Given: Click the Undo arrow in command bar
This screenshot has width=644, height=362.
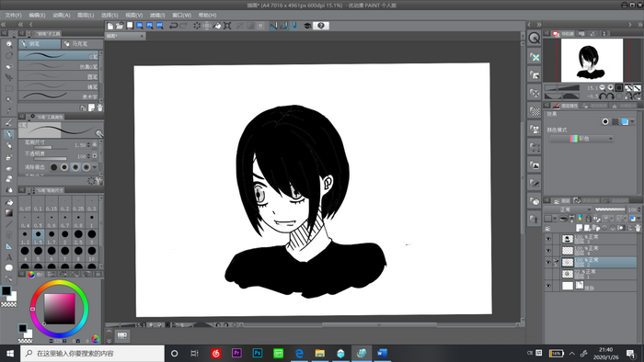Looking at the screenshot, I should [x=173, y=26].
